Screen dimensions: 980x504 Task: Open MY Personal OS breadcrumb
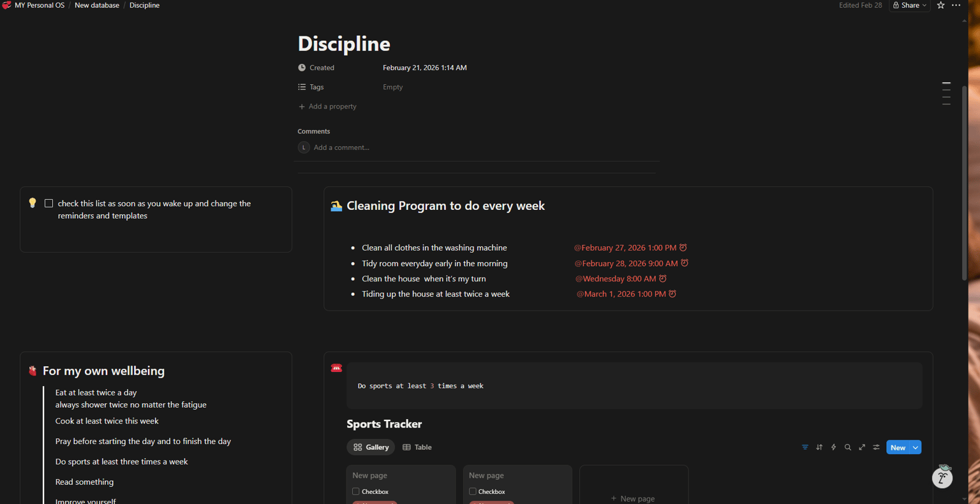pyautogui.click(x=40, y=5)
